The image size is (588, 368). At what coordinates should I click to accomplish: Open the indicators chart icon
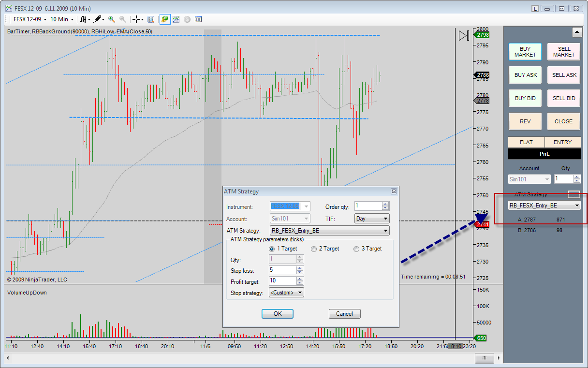point(176,19)
